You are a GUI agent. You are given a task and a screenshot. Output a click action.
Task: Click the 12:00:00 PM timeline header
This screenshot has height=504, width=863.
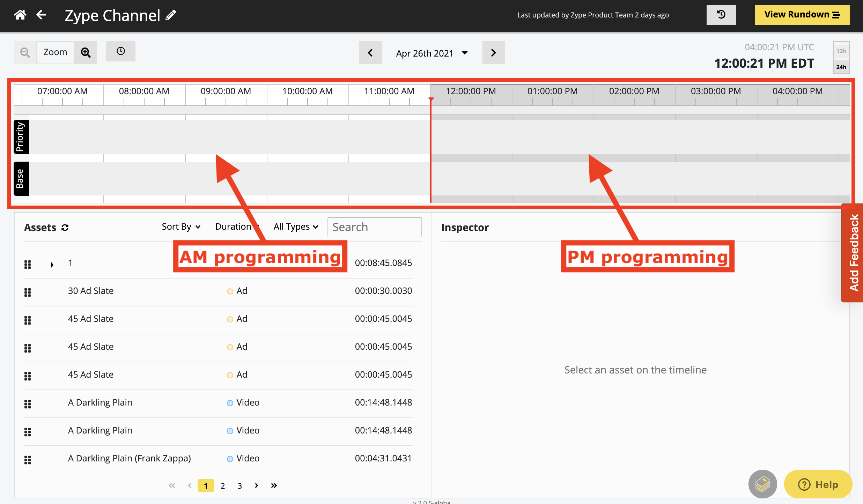(x=471, y=91)
